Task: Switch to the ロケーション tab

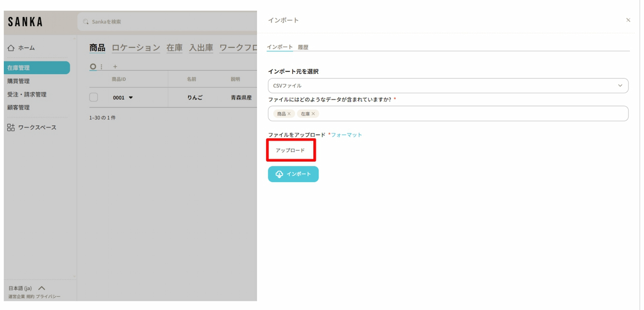Action: pyautogui.click(x=136, y=48)
